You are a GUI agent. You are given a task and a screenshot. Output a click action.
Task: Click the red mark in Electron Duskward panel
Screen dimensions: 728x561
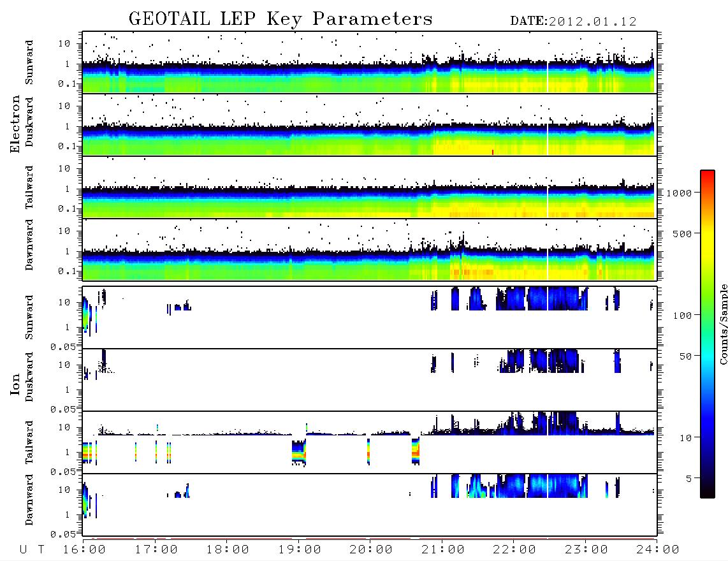point(493,152)
